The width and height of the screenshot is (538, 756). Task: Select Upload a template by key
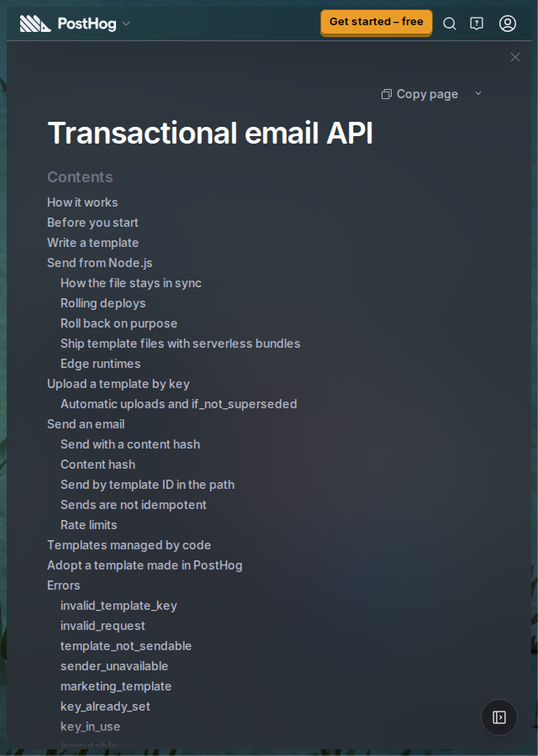119,384
